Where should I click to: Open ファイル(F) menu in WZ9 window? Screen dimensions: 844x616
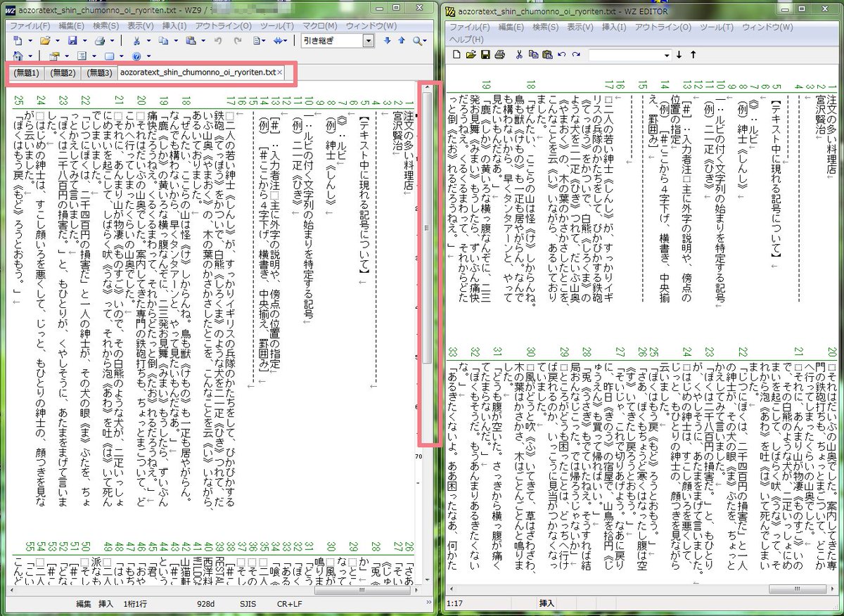(30, 26)
